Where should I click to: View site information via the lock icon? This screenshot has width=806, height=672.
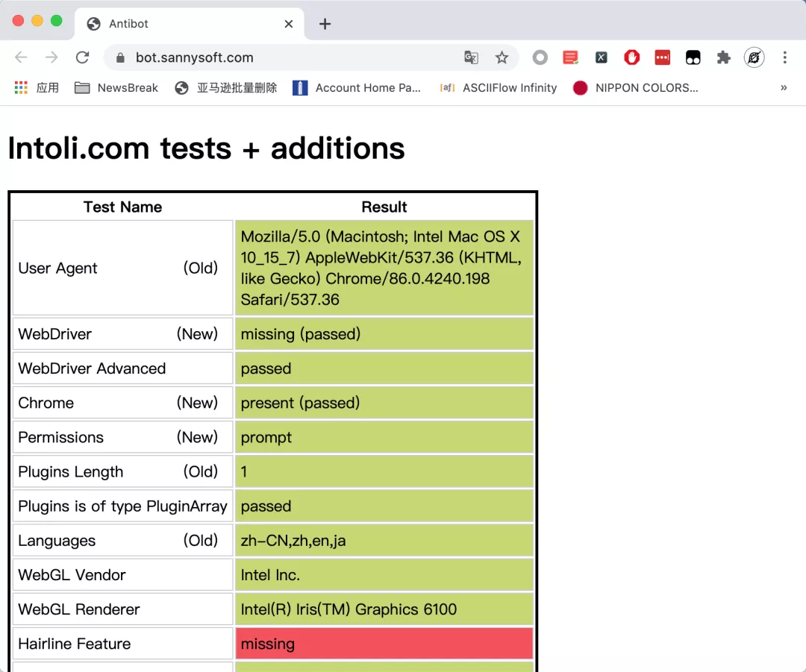[x=119, y=57]
